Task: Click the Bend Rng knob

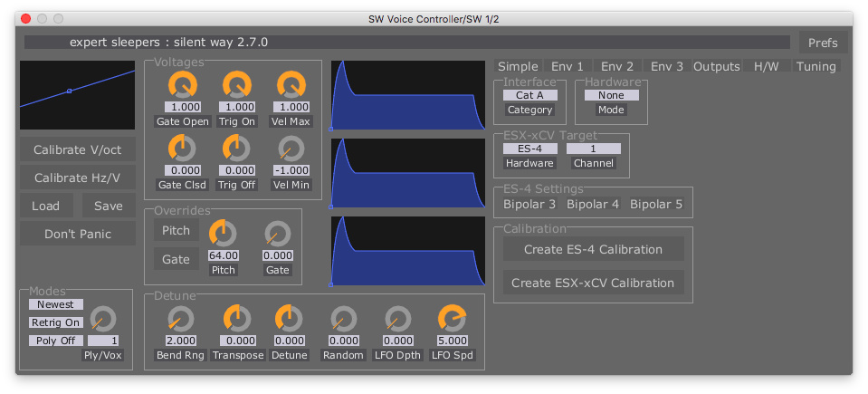Action: [x=181, y=318]
